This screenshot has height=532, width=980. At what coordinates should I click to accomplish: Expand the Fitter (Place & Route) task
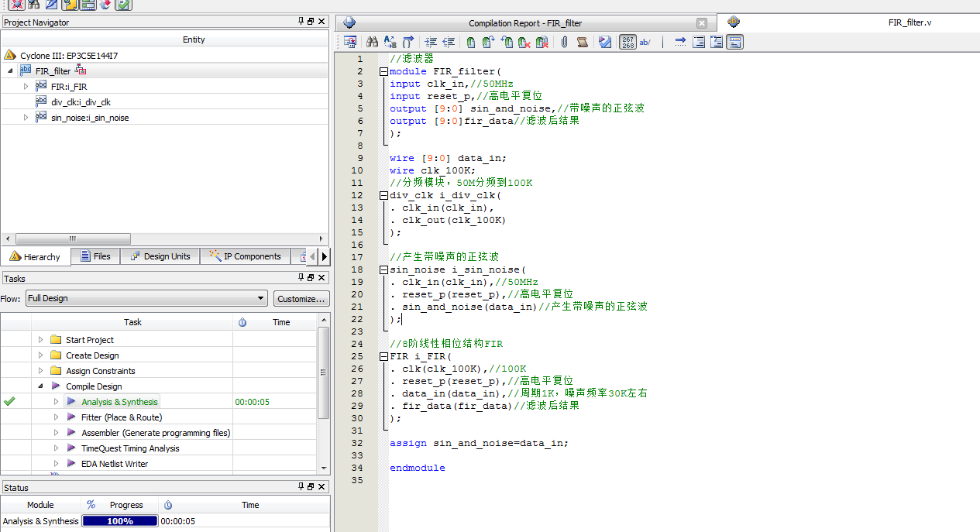[x=56, y=417]
